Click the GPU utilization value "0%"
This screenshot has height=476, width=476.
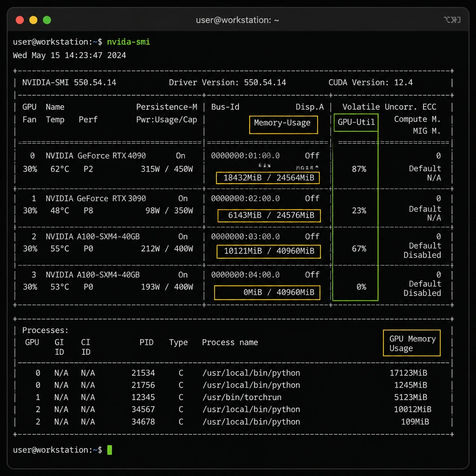[x=361, y=287]
